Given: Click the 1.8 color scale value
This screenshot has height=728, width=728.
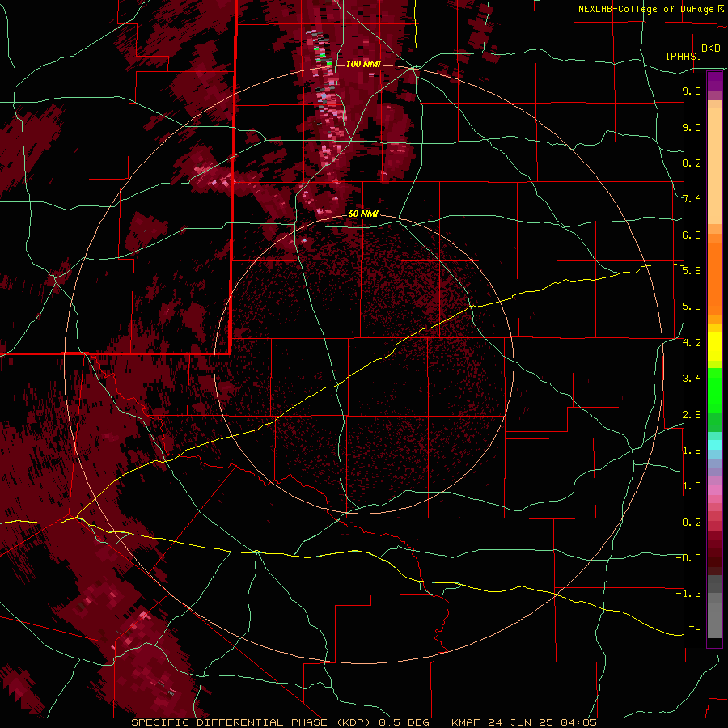Looking at the screenshot, I should pos(692,451).
